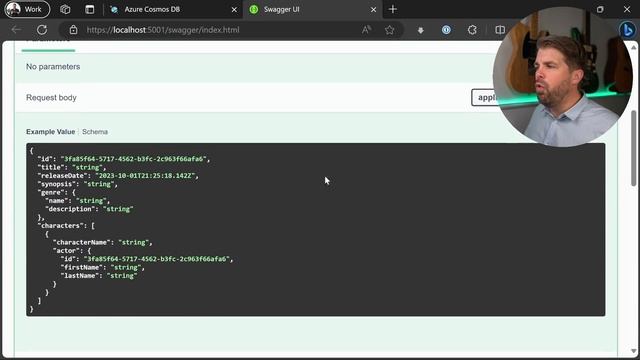Open the browser workspaces icon
The height and width of the screenshot is (360, 640).
pos(65,9)
